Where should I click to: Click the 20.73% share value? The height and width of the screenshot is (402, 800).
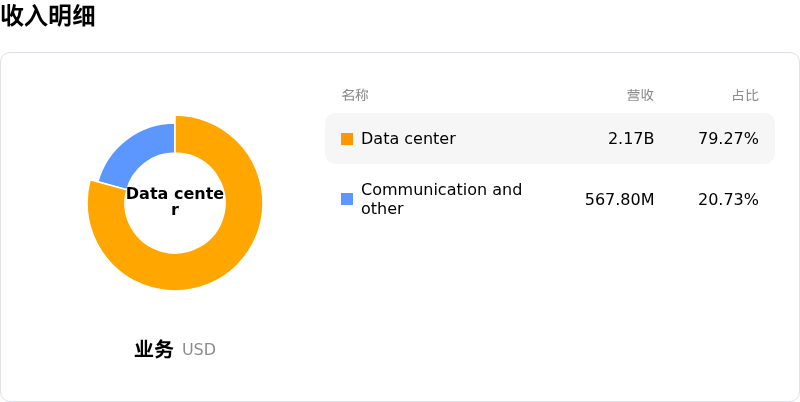coord(728,199)
